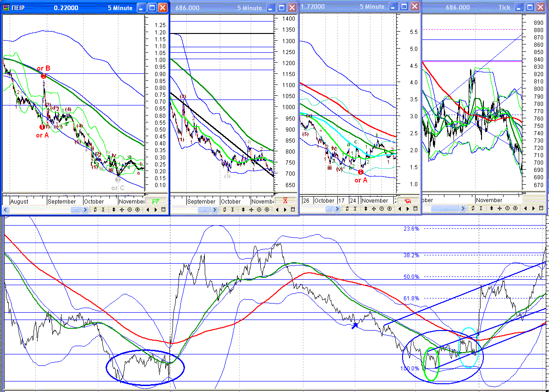Maximize the ПЕІР chart window

152,8
